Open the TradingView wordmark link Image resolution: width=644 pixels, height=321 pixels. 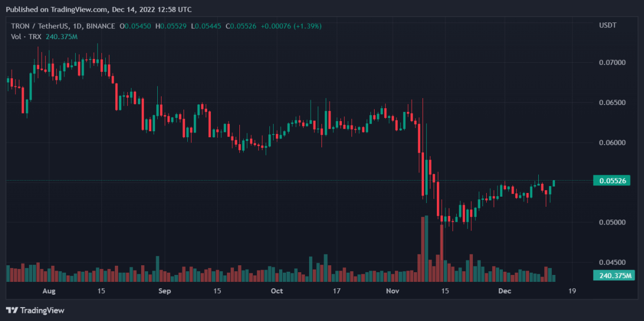tap(42, 310)
